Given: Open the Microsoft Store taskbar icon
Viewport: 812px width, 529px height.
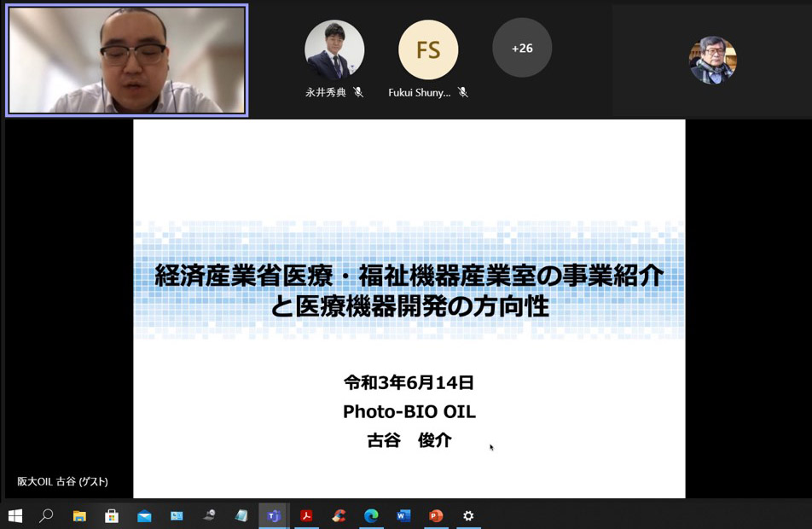Looking at the screenshot, I should [112, 515].
